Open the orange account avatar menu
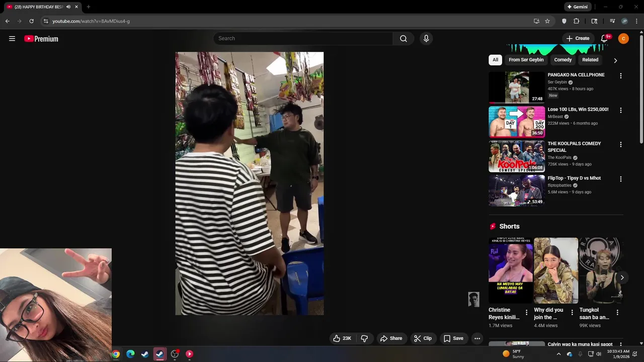The image size is (644, 362). 623,39
